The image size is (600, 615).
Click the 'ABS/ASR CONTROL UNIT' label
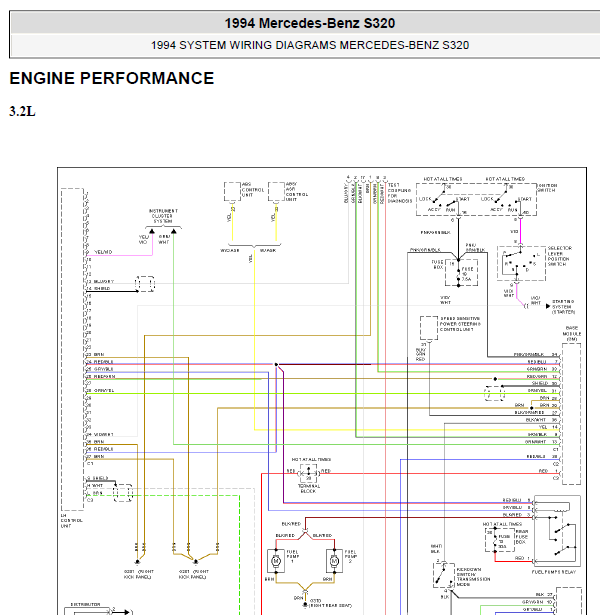coord(297,191)
